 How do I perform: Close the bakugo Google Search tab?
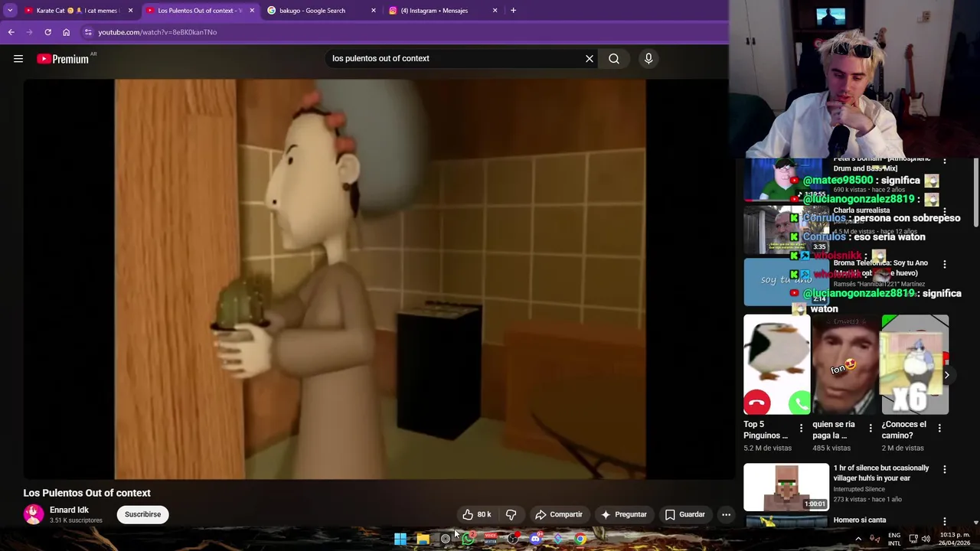(x=373, y=11)
